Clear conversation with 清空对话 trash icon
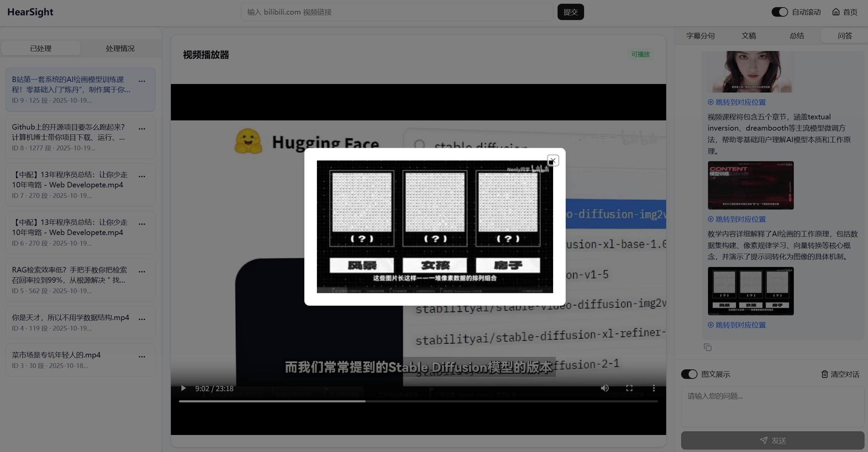The width and height of the screenshot is (868, 452). point(824,374)
